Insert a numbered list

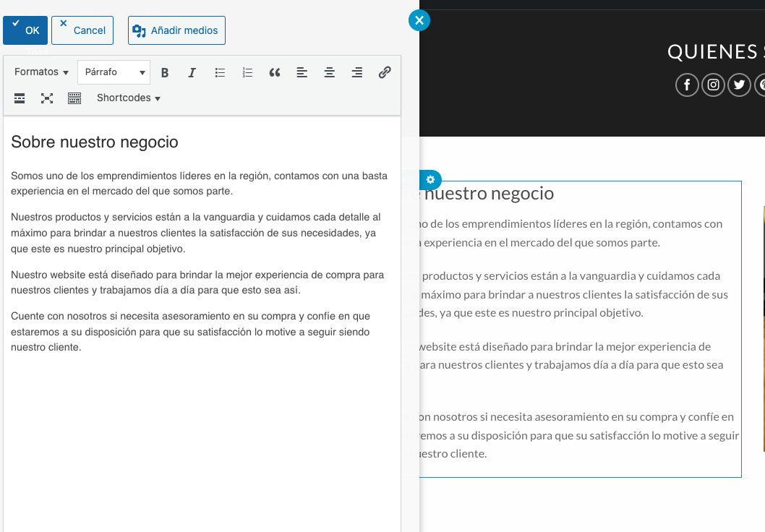point(247,72)
